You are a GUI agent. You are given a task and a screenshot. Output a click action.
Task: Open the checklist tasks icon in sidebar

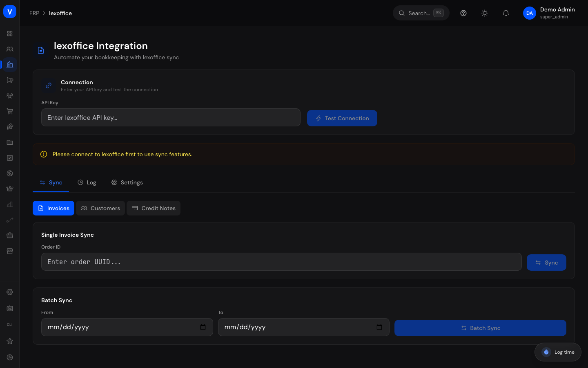(x=10, y=158)
